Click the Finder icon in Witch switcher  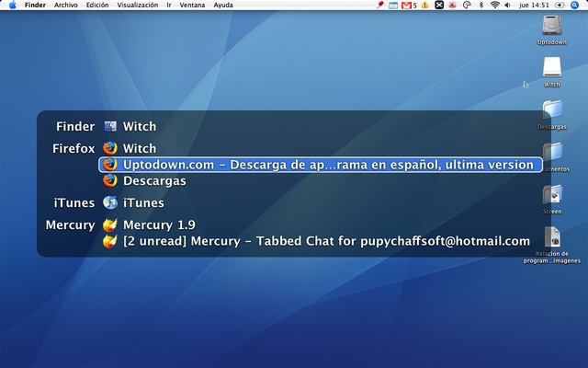tap(110, 127)
